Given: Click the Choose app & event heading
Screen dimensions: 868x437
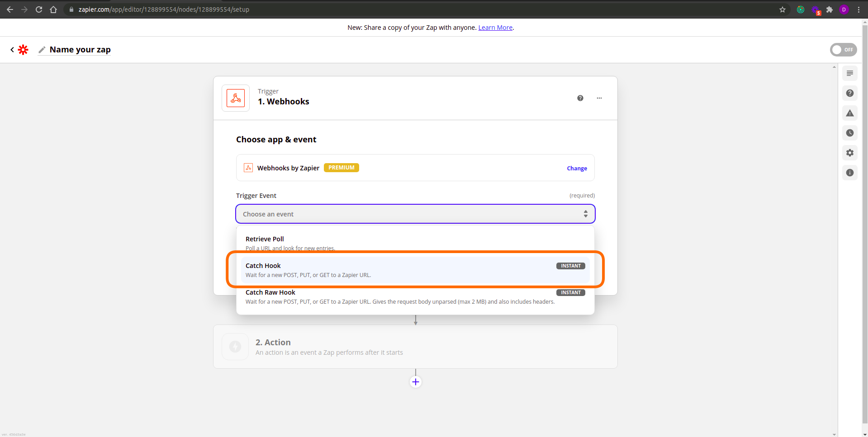Looking at the screenshot, I should (276, 140).
